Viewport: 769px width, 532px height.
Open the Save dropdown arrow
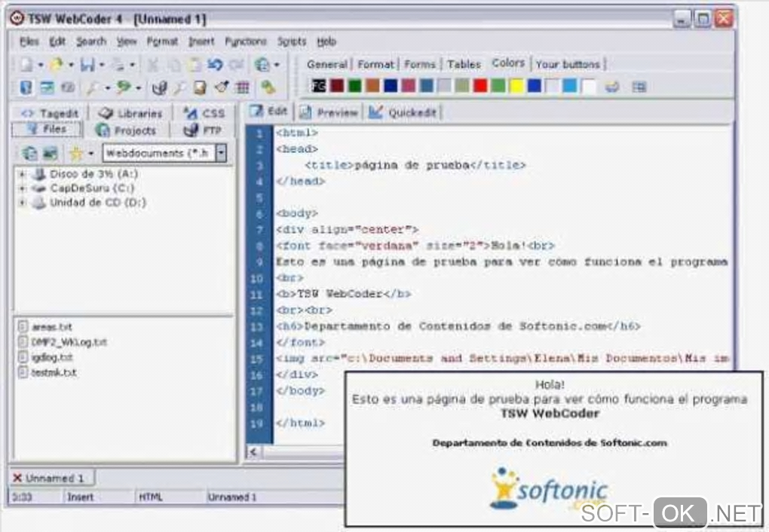(x=102, y=65)
